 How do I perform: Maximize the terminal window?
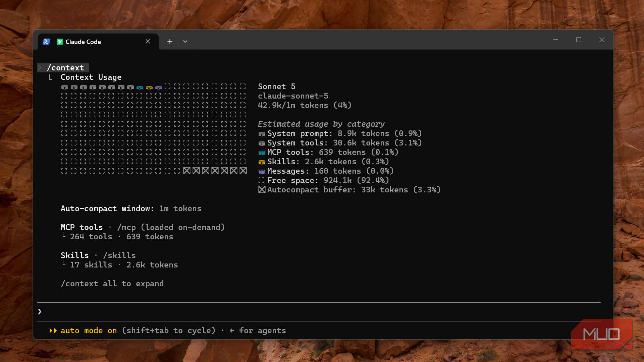tap(579, 40)
